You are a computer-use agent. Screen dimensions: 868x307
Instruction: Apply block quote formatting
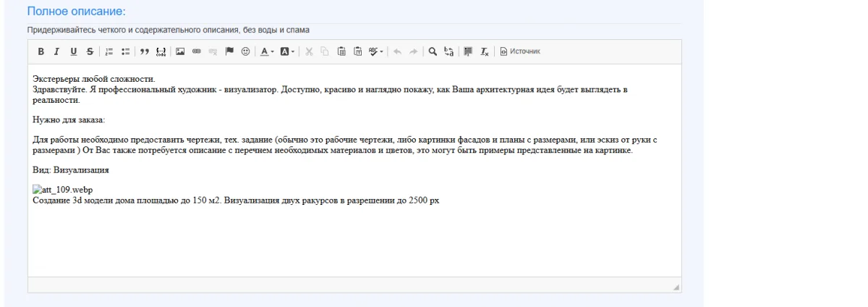coord(145,51)
